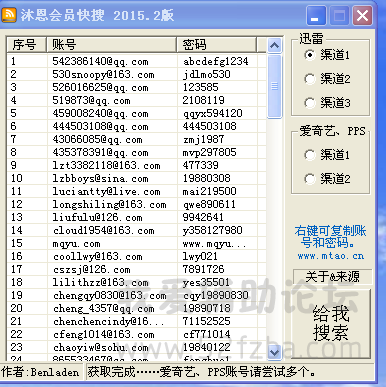Select account lilithzz@163.com
The height and width of the screenshot is (387, 386).
(x=100, y=282)
